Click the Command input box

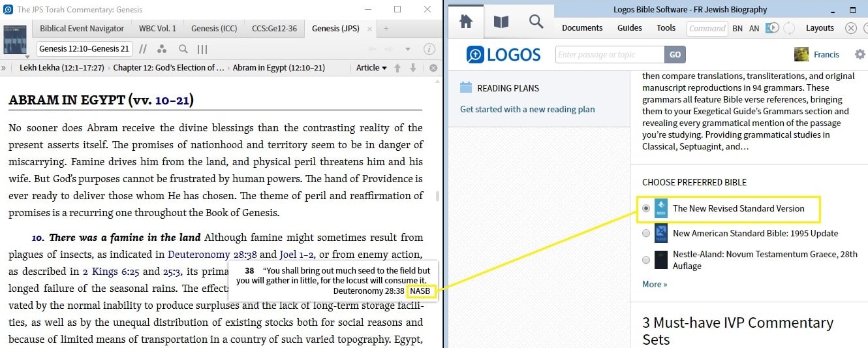[707, 28]
